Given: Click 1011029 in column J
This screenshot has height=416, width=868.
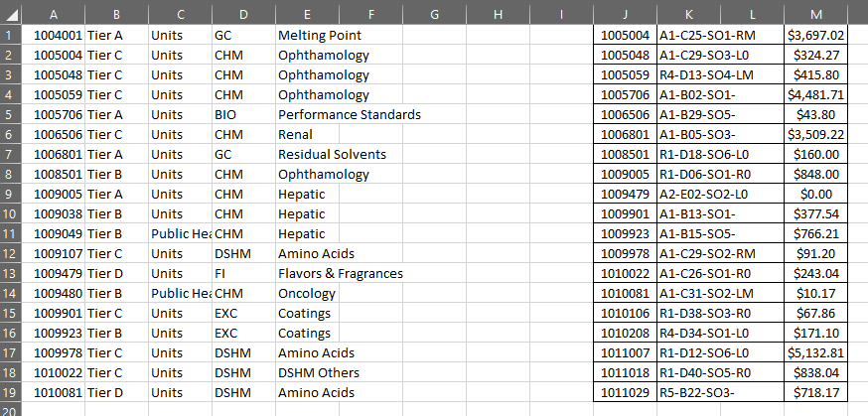Looking at the screenshot, I should click(625, 392).
